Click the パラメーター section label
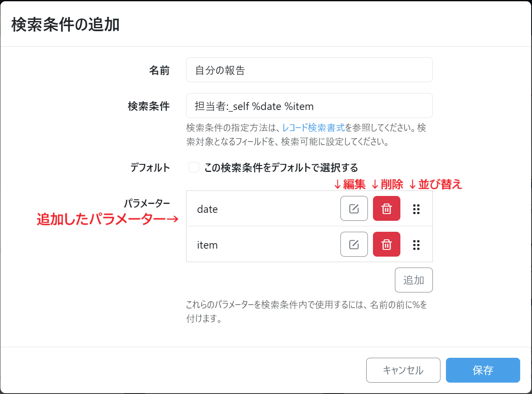 [x=147, y=204]
